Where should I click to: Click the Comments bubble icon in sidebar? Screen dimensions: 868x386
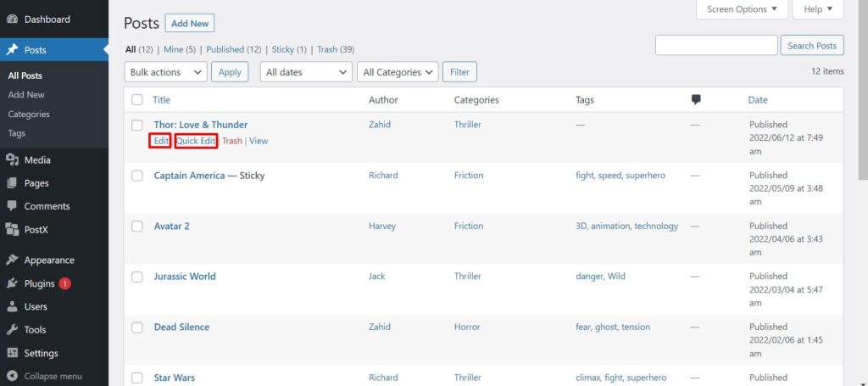tap(12, 206)
